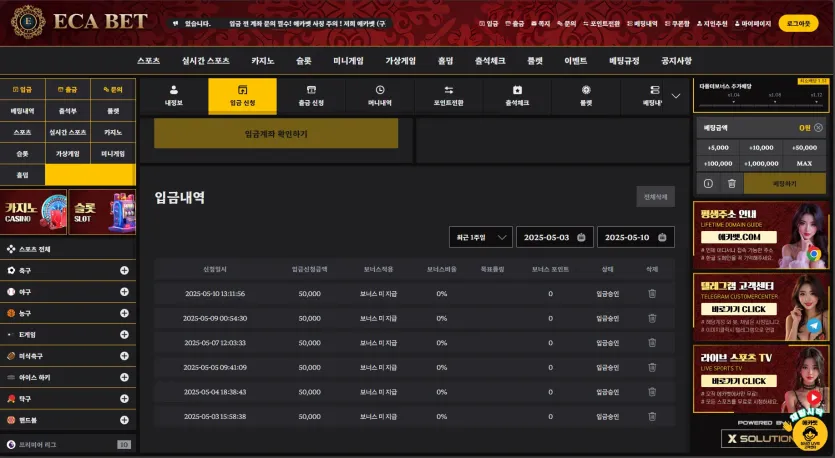Open 미니게임 in main navigation

pos(348,61)
